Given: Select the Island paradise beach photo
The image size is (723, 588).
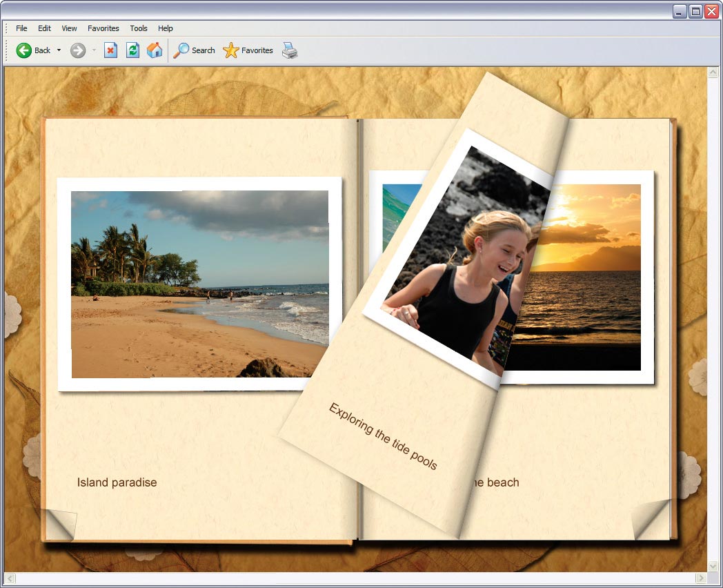Looking at the screenshot, I should pos(199,284).
